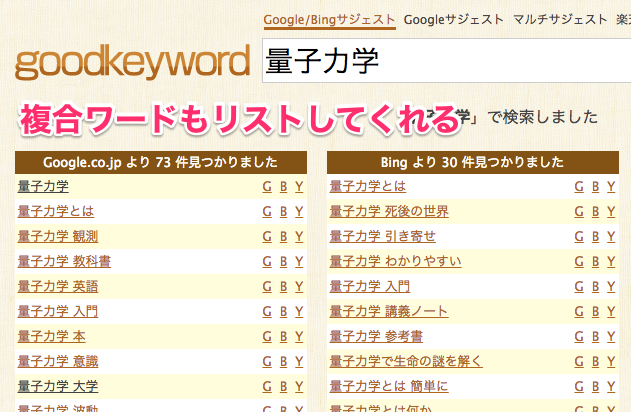Open the 量子力学 観測 keyword link
Screen dimensions: 631x412
pyautogui.click(x=58, y=236)
